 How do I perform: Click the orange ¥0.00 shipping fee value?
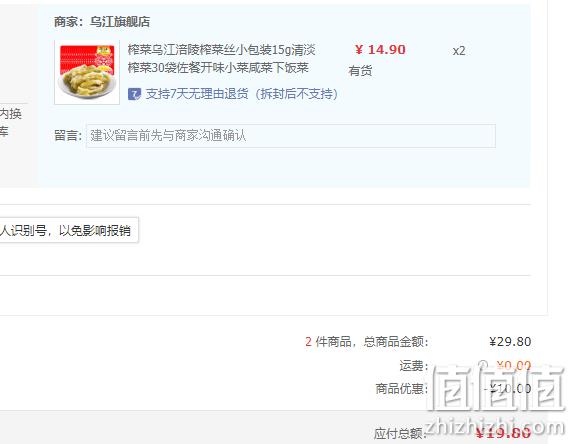(513, 365)
